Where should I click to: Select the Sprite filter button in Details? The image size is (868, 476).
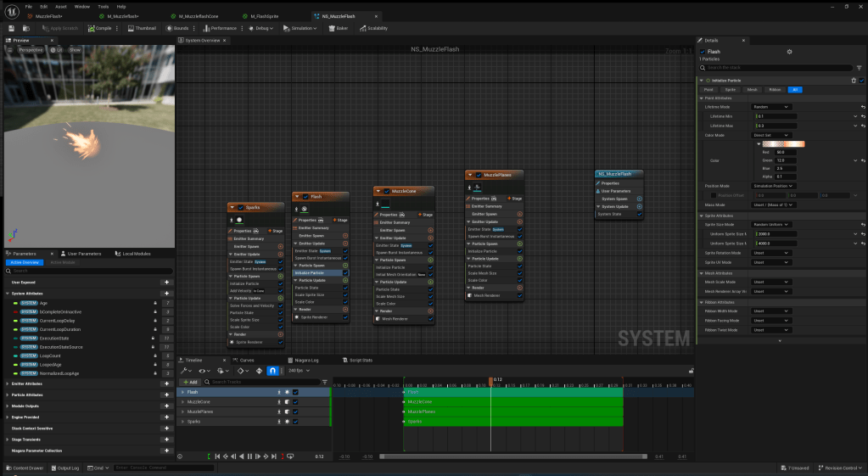click(x=731, y=89)
